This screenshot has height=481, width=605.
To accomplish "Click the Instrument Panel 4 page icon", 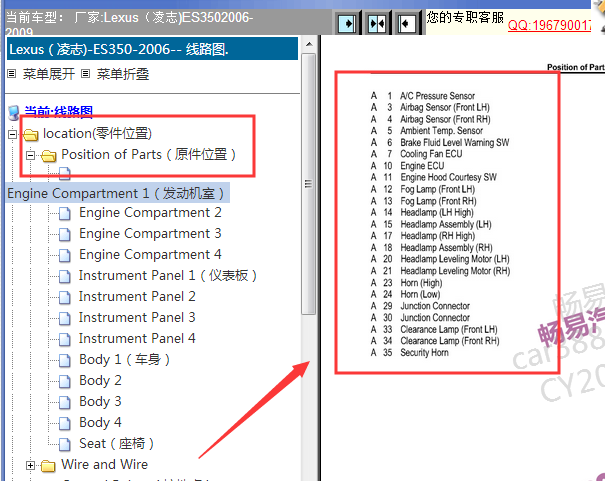I will click(x=64, y=339).
